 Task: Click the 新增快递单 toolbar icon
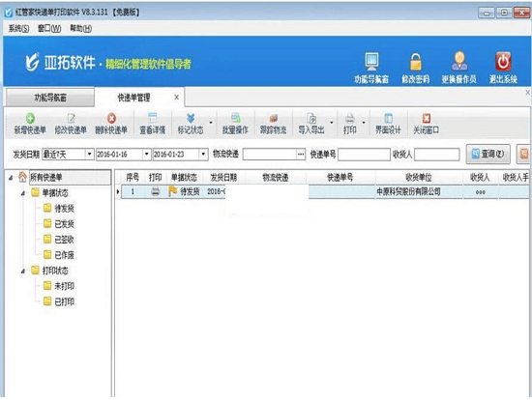tap(30, 118)
